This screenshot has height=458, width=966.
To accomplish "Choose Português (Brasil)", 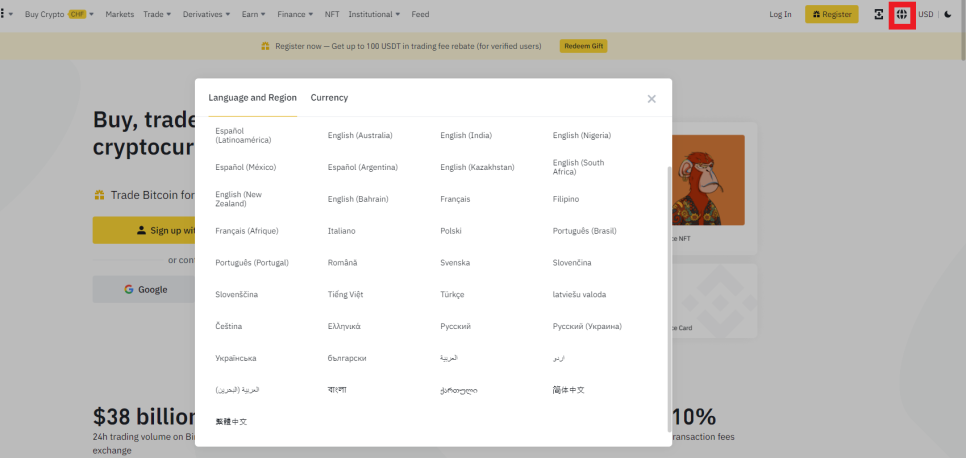I will click(x=585, y=231).
